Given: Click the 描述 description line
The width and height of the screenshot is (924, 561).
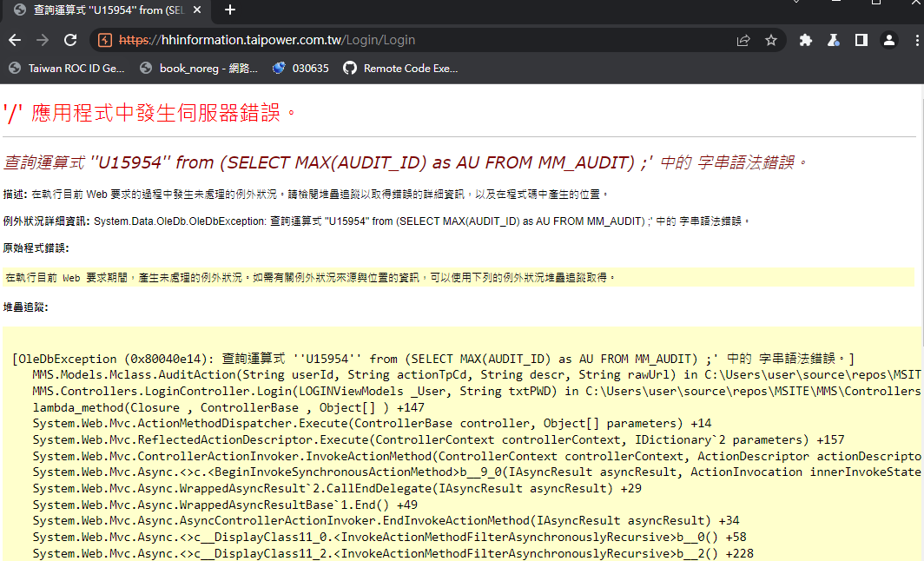Looking at the screenshot, I should tap(306, 195).
